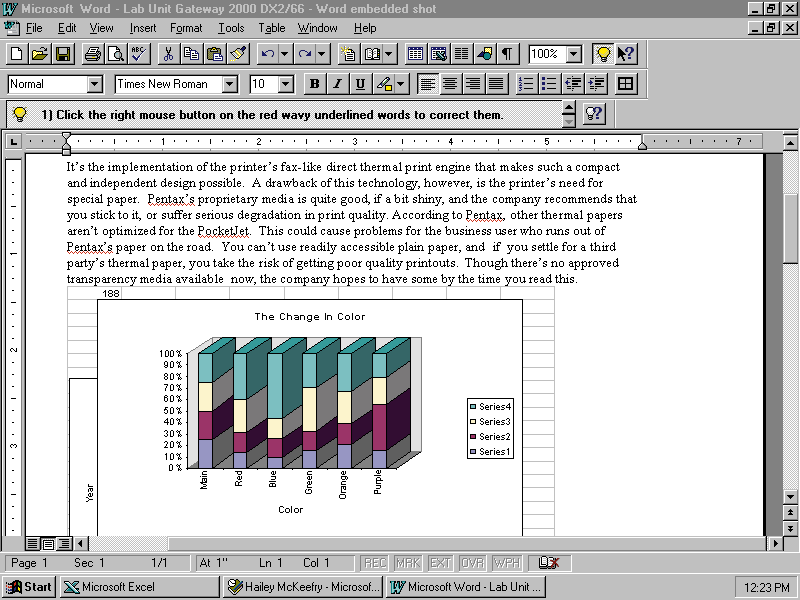
Task: Click the Show/Hide paragraph marks icon
Action: pos(508,54)
